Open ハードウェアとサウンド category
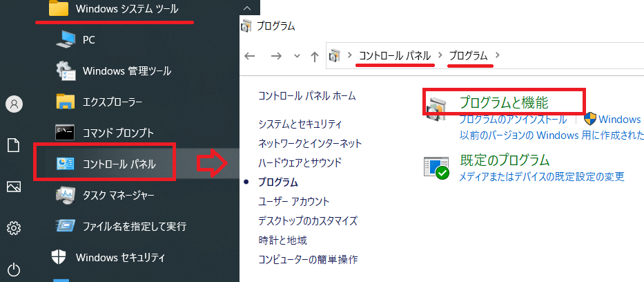The height and width of the screenshot is (282, 644). 300,163
